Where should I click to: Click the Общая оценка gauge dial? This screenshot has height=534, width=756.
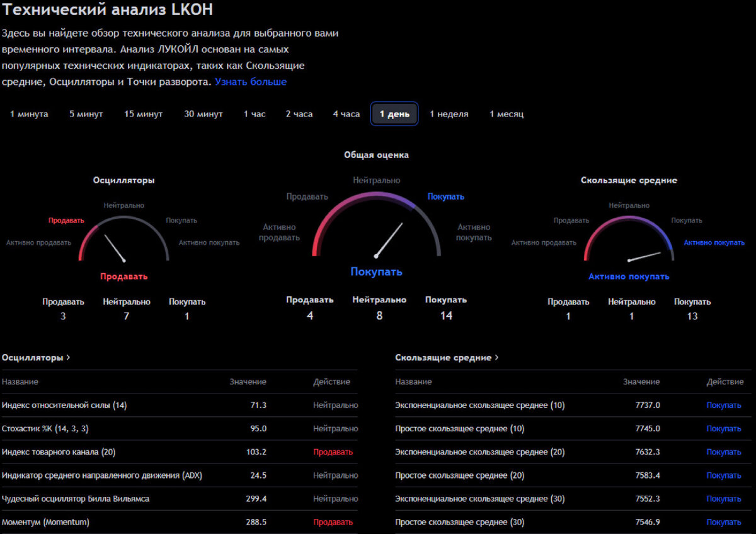pyautogui.click(x=376, y=224)
